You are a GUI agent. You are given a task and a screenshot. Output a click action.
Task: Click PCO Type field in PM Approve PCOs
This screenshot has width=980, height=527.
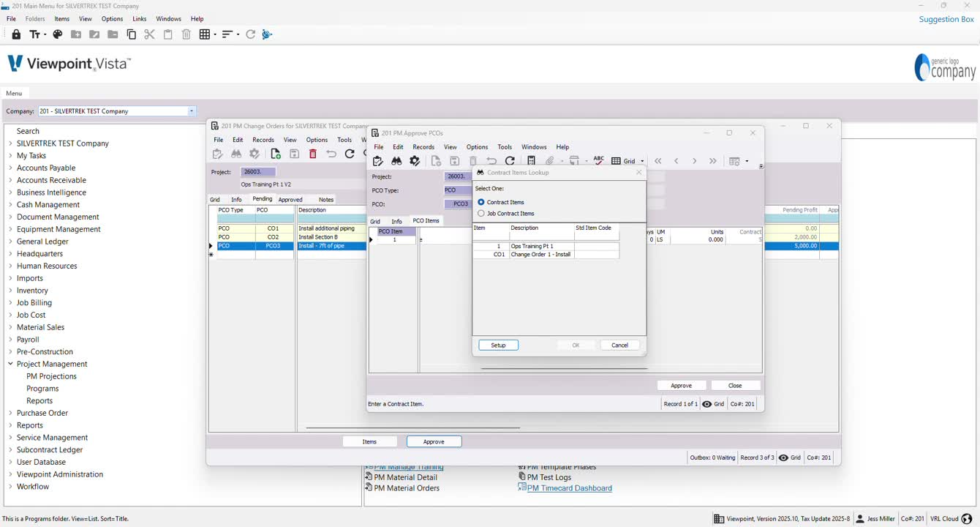coord(459,190)
